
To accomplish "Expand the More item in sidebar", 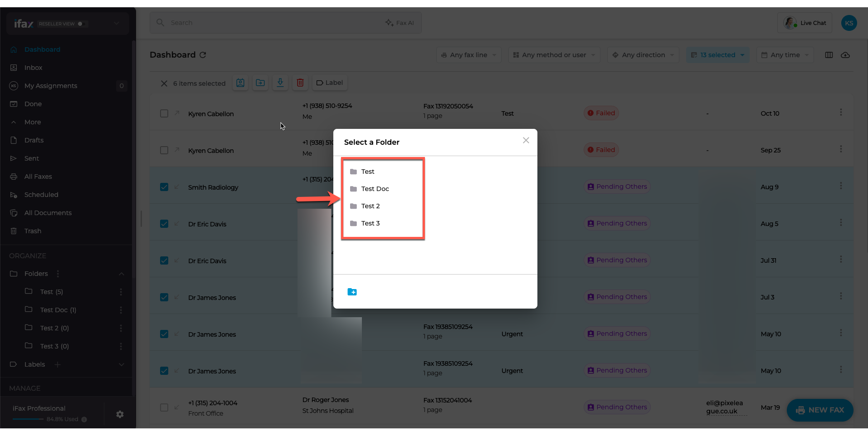I will [x=32, y=122].
